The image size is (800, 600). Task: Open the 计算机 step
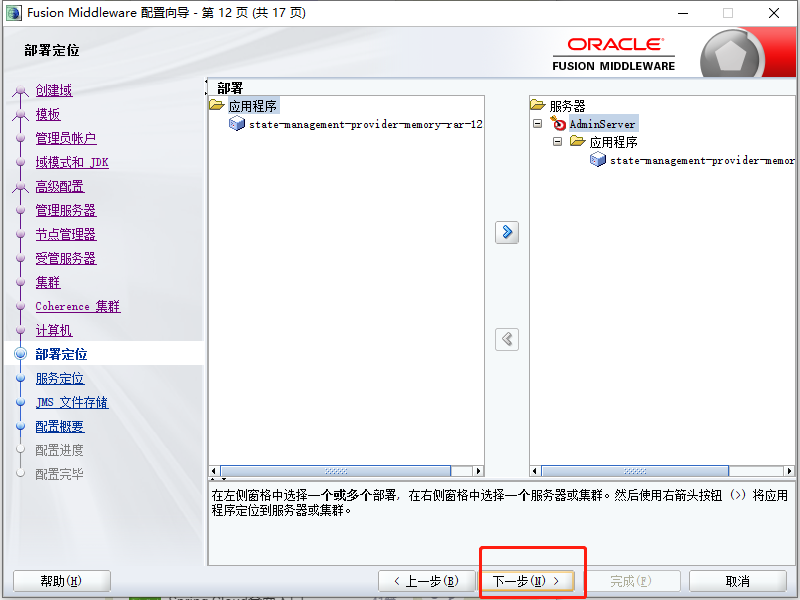54,330
